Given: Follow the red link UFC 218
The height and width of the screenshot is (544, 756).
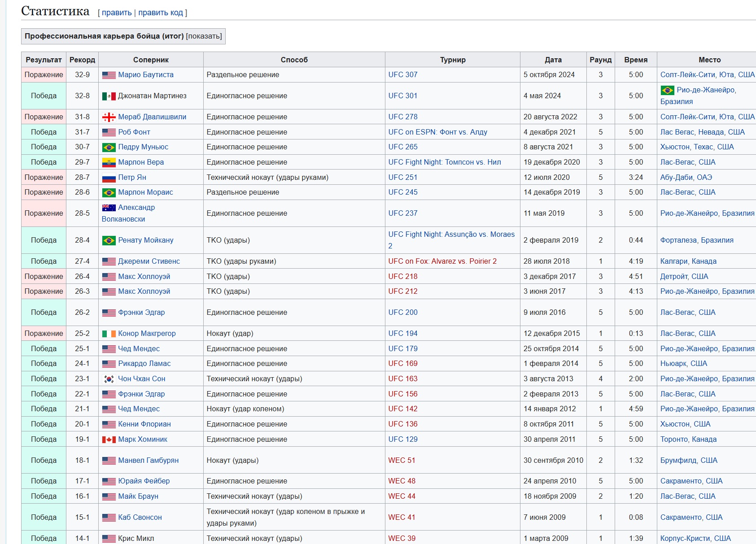Looking at the screenshot, I should tap(403, 276).
